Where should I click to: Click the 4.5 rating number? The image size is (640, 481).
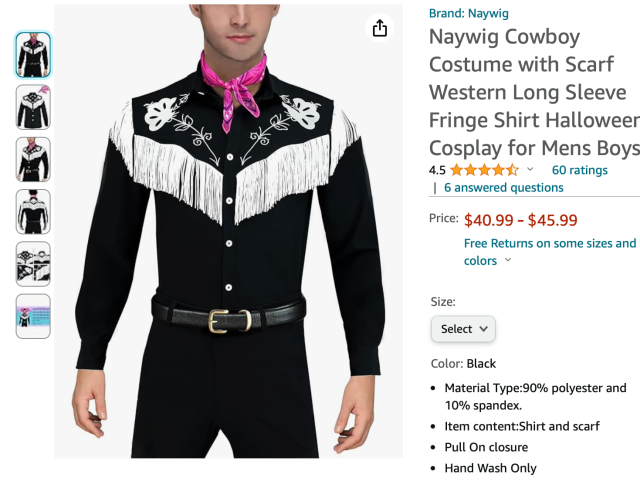tap(437, 170)
